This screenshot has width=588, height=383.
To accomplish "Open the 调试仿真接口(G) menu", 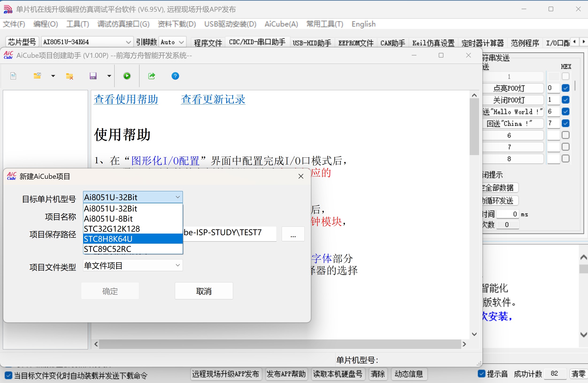I will (123, 24).
